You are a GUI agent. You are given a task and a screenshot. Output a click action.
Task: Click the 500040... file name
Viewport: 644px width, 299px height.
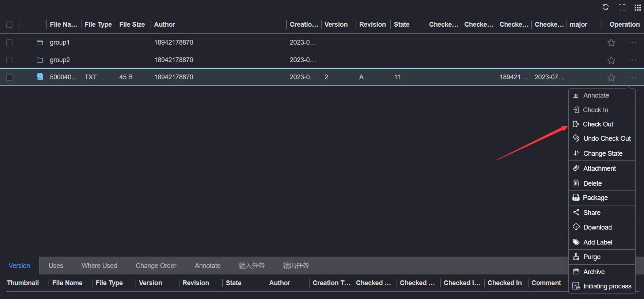64,77
